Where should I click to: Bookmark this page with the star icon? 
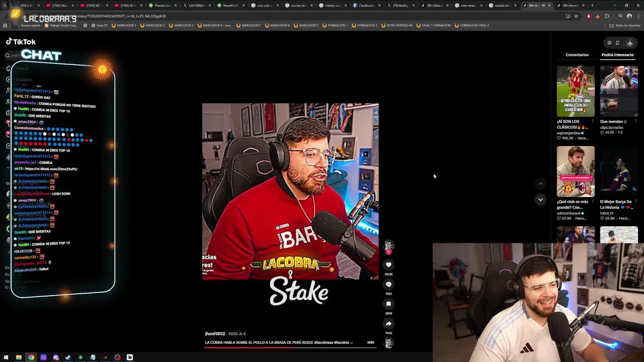[576, 16]
